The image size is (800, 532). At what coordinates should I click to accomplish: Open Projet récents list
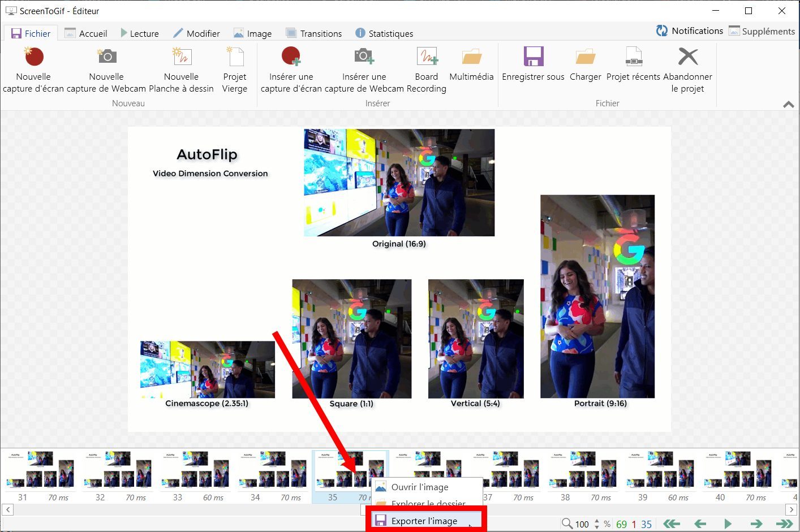[633, 64]
